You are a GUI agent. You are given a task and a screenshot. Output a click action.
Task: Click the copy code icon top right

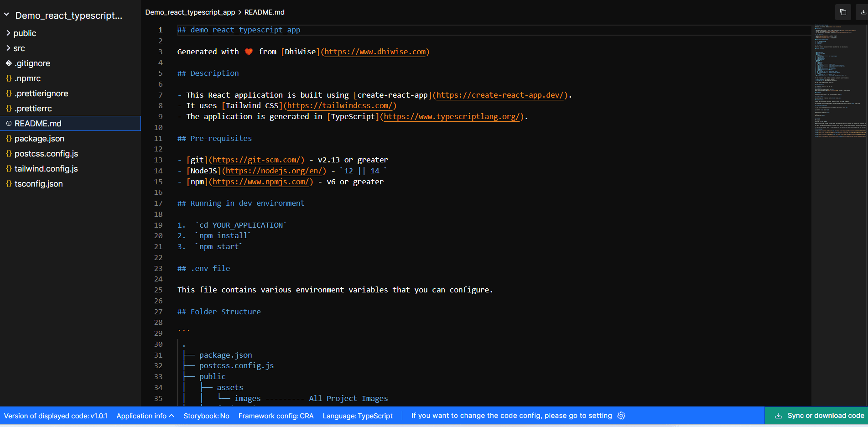point(843,12)
